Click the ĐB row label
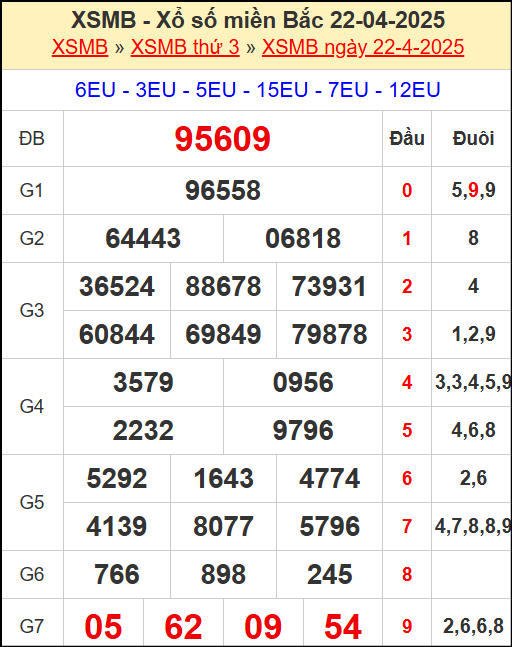This screenshot has width=512, height=647. click(x=32, y=138)
